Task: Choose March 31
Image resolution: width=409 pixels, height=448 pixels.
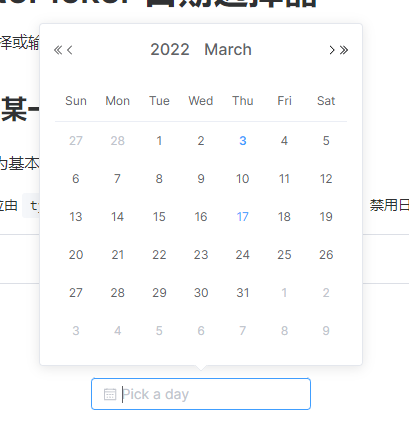Action: (243, 293)
